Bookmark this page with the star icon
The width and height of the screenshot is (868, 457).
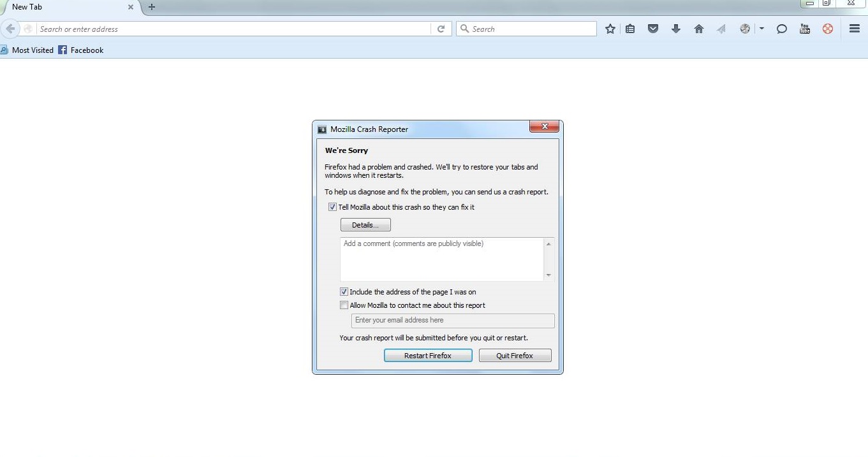(610, 29)
